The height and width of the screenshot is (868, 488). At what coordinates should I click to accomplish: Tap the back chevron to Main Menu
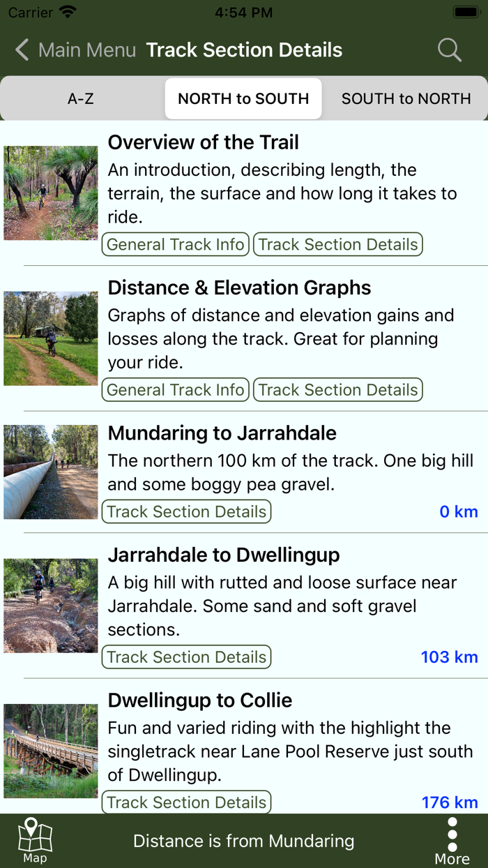pos(21,50)
